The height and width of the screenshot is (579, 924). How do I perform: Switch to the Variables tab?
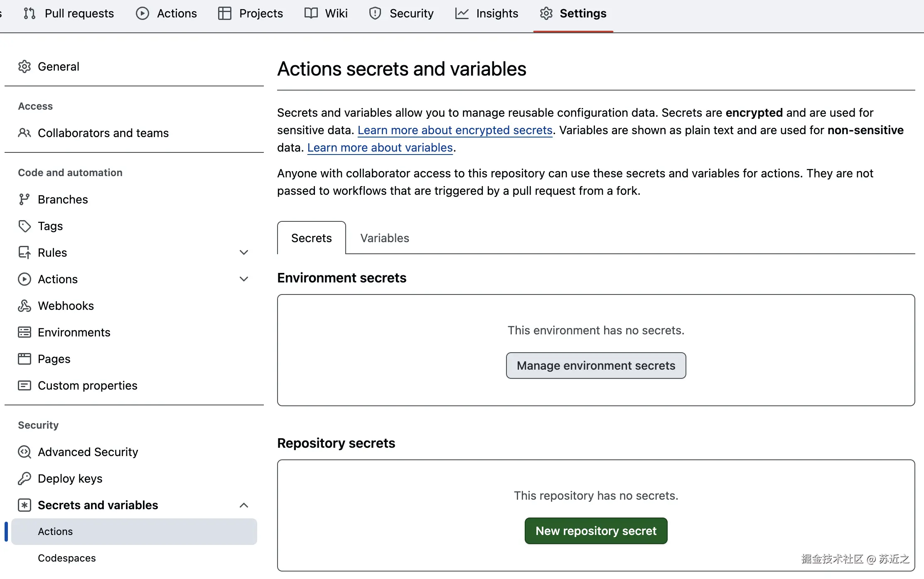point(384,238)
